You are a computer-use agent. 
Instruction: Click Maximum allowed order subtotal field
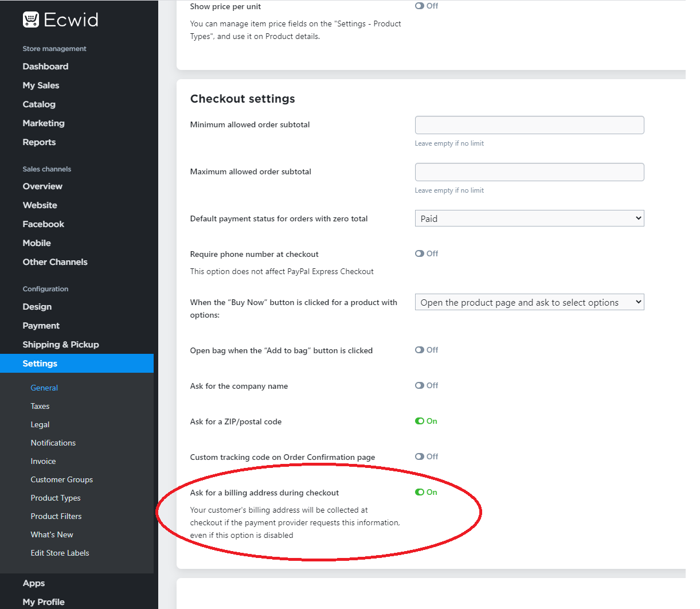pos(529,172)
